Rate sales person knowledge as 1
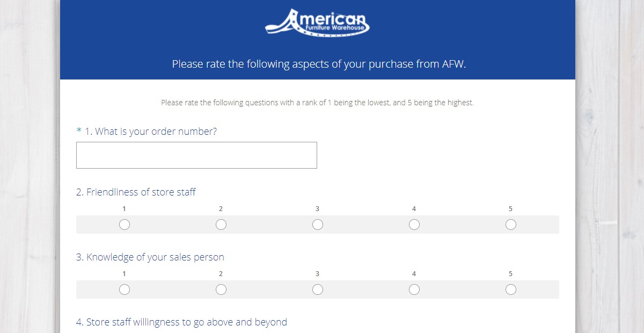The image size is (644, 333). (125, 289)
